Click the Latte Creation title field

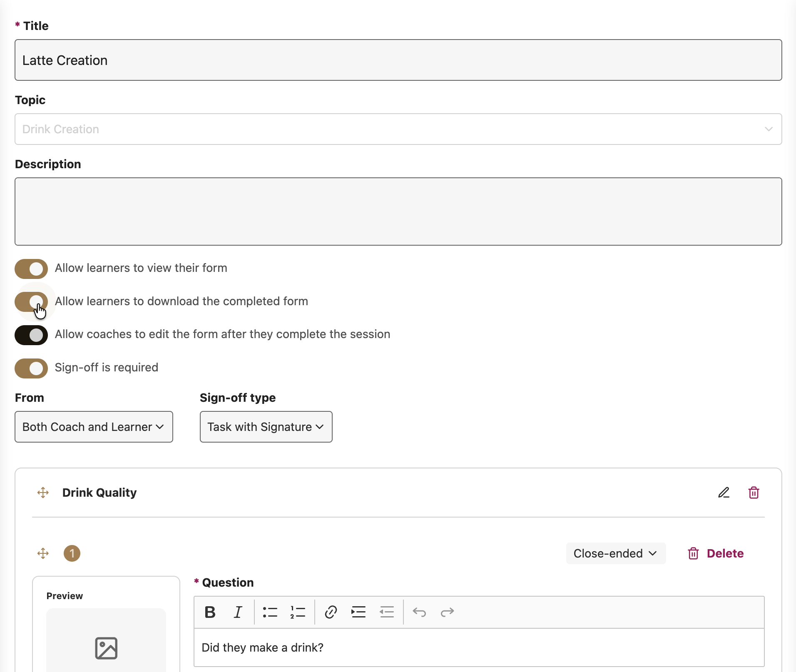(x=398, y=60)
